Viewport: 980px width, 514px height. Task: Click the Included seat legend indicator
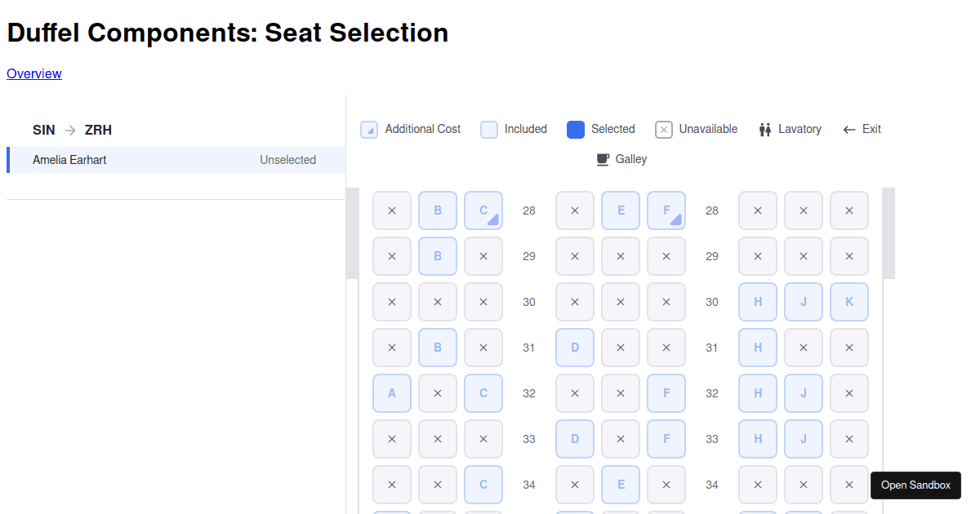click(489, 129)
